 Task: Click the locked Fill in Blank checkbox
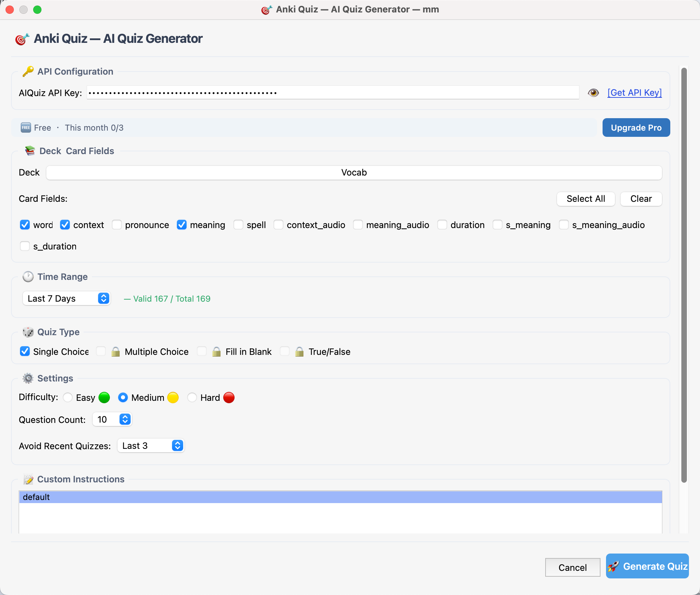pyautogui.click(x=202, y=351)
